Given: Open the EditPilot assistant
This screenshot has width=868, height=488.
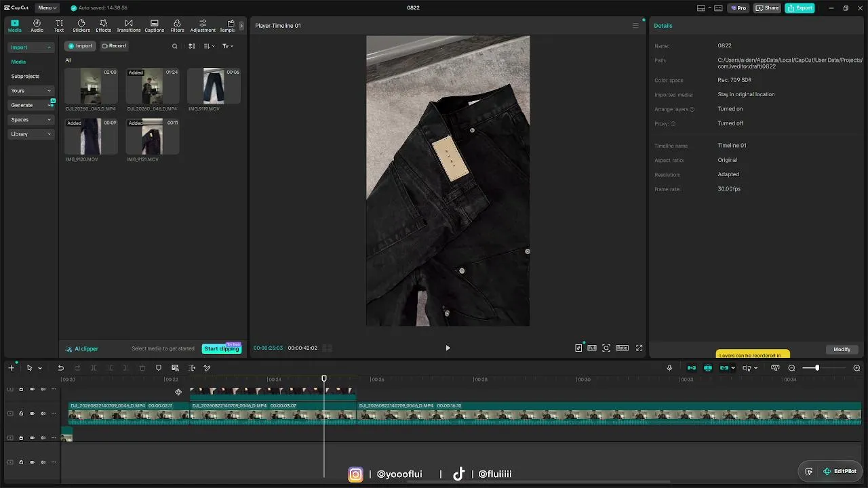Looking at the screenshot, I should click(x=840, y=471).
